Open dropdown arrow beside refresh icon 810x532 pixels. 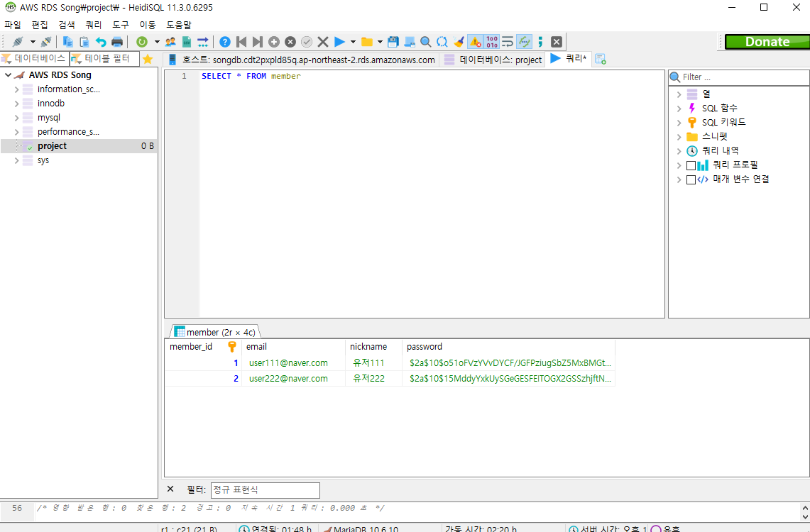pyautogui.click(x=157, y=42)
